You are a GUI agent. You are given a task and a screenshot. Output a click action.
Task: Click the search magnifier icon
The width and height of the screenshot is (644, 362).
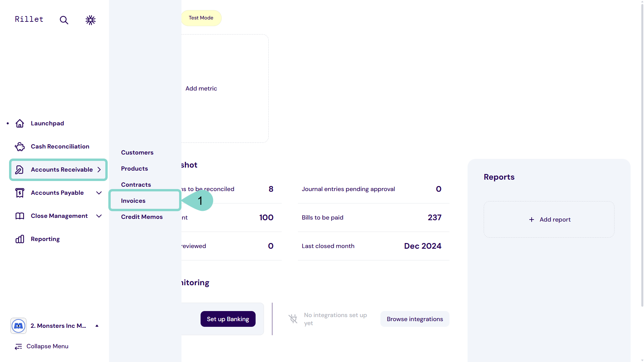point(64,20)
